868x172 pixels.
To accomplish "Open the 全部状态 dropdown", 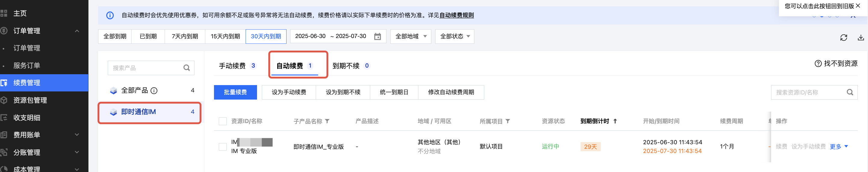I will (454, 37).
